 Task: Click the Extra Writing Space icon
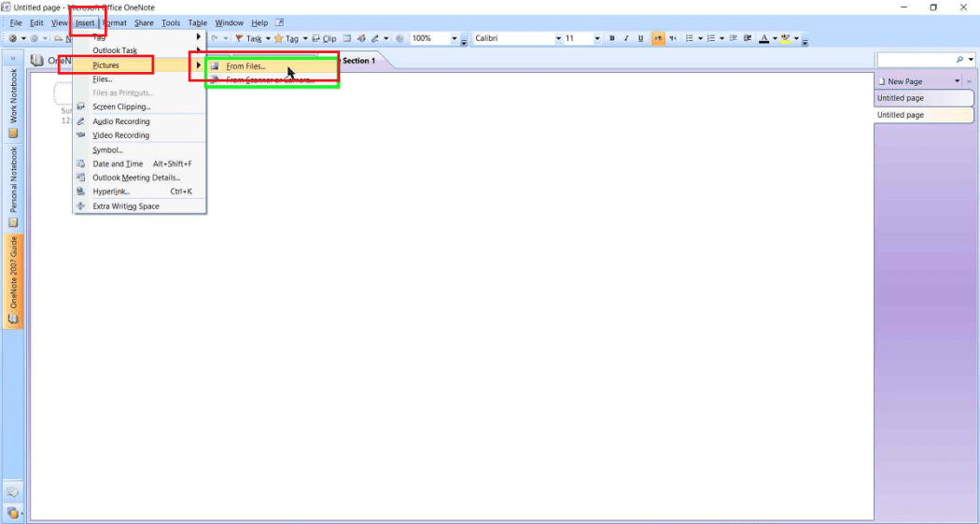tap(80, 205)
